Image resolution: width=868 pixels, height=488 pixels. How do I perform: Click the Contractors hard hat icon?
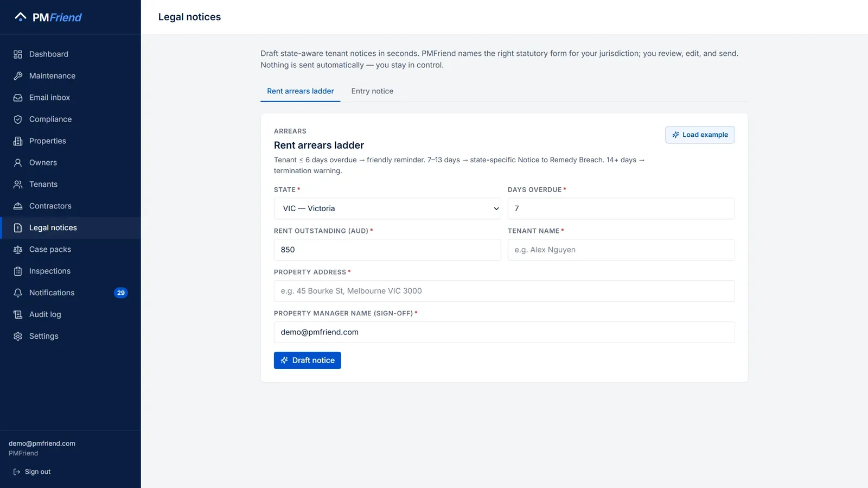(x=18, y=206)
